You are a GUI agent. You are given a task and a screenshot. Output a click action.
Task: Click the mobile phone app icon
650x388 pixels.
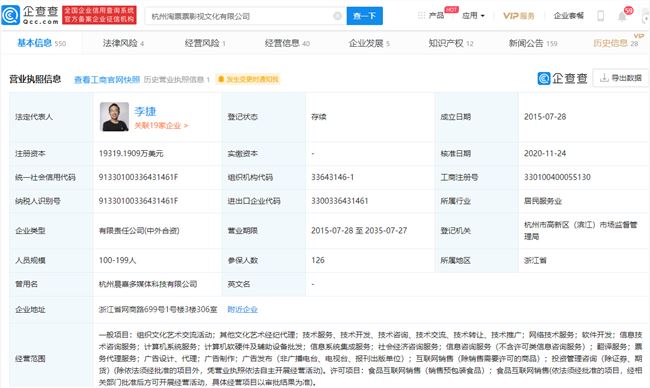600,16
